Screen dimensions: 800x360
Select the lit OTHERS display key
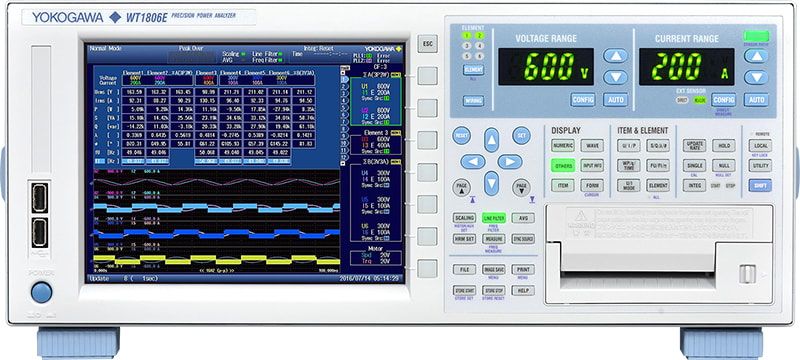point(563,166)
